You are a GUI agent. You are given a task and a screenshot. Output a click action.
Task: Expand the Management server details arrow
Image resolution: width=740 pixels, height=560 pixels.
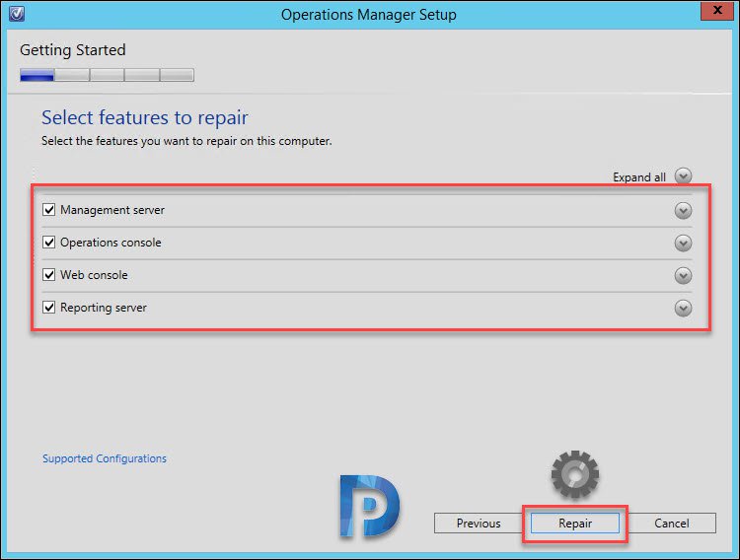pos(683,210)
